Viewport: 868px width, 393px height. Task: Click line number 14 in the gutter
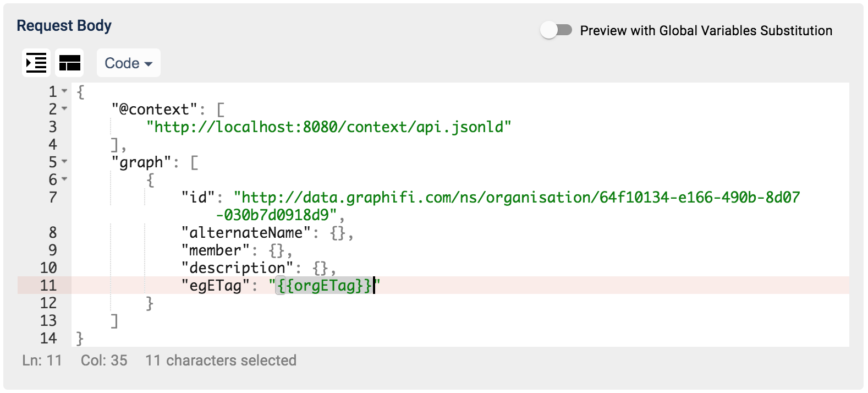(48, 339)
